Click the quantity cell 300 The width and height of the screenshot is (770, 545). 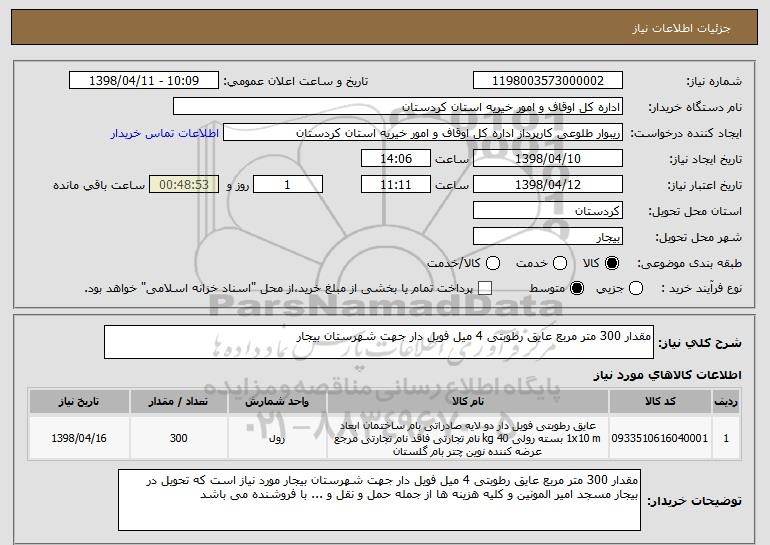[178, 438]
